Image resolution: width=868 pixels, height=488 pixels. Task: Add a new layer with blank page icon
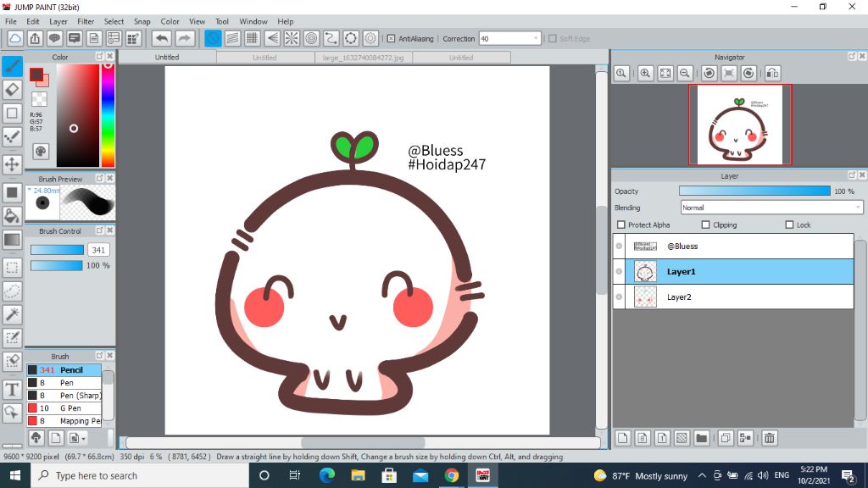point(623,438)
